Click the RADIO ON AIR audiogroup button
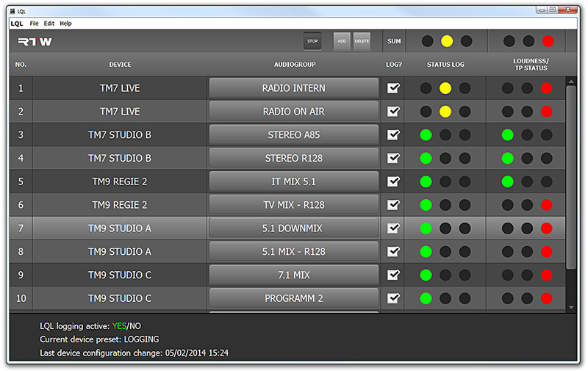 (x=293, y=112)
